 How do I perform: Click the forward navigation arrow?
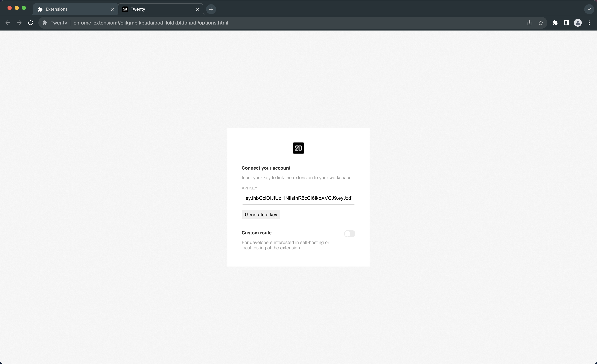tap(19, 23)
